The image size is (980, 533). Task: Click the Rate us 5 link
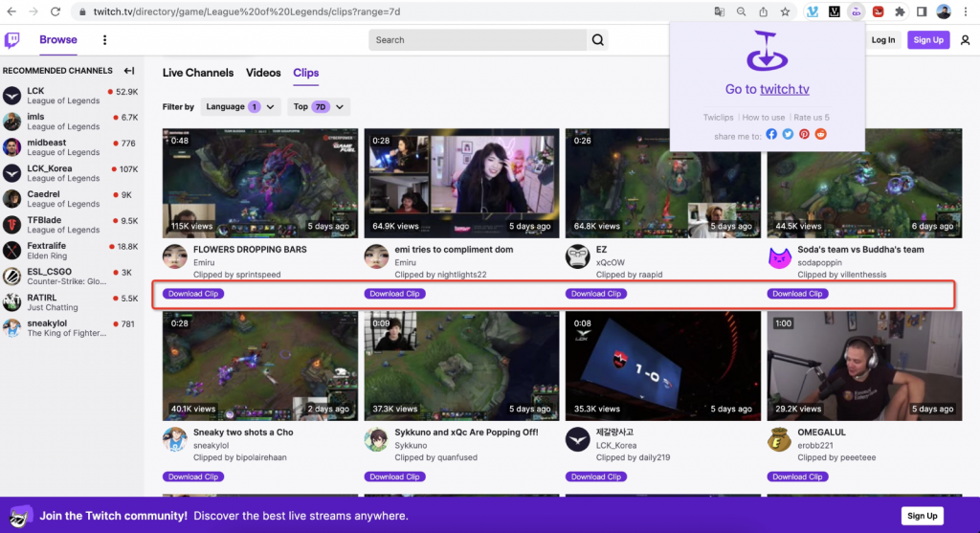(812, 118)
